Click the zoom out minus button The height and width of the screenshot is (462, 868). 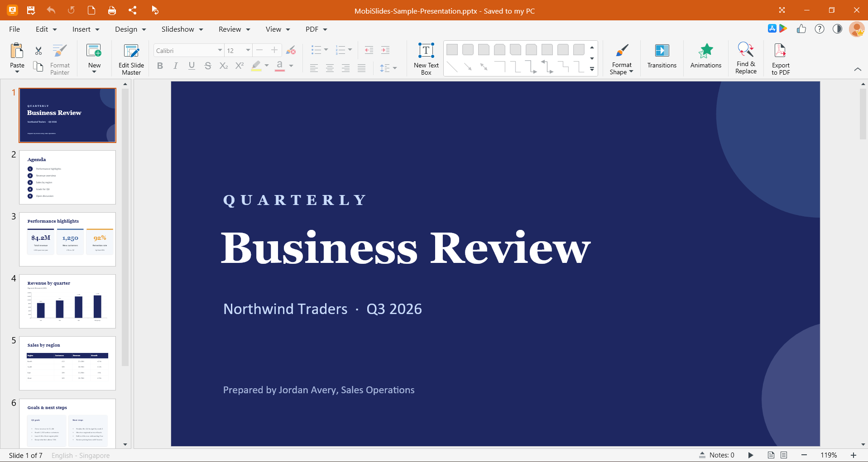(x=804, y=455)
